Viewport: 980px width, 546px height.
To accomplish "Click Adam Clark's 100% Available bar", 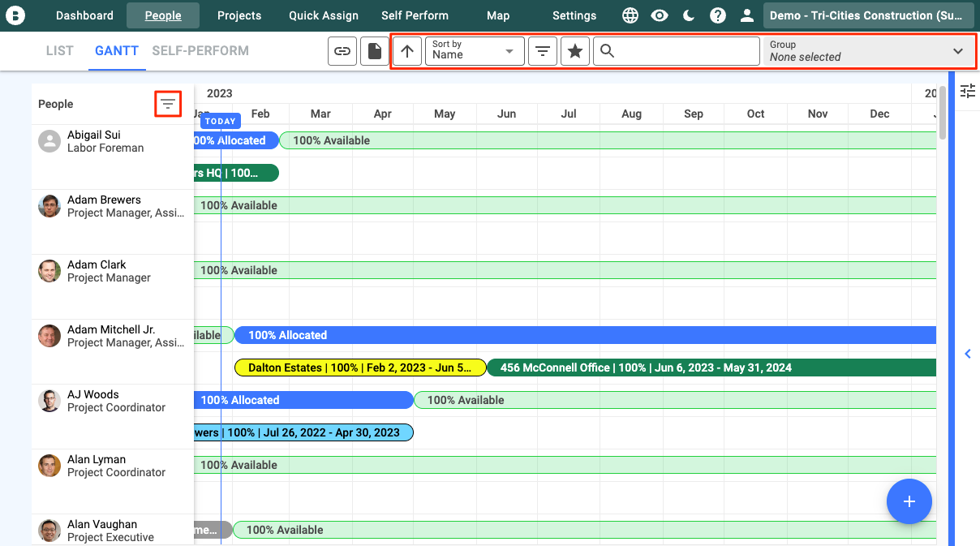I will tap(565, 270).
